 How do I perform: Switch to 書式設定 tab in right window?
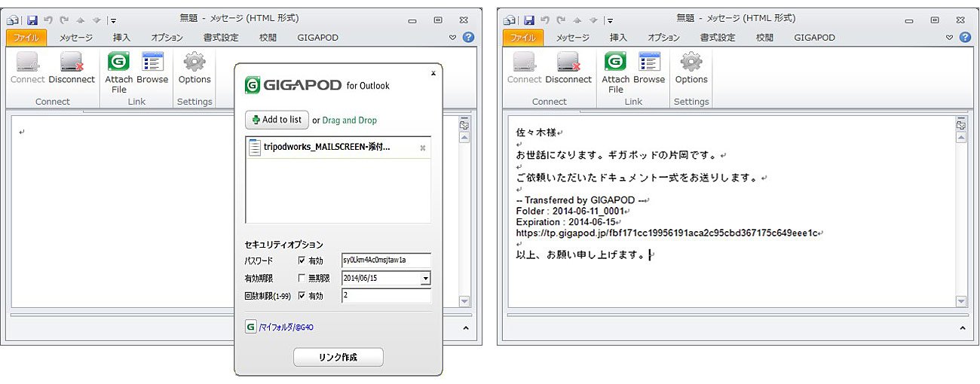(718, 37)
